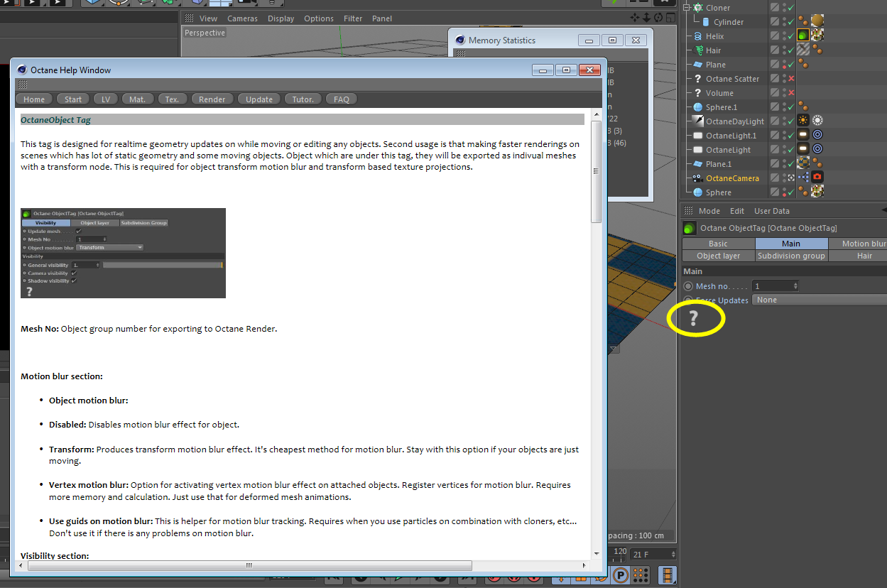The height and width of the screenshot is (588, 887).
Task: Click the hair material tag on Hair row
Action: click(803, 49)
